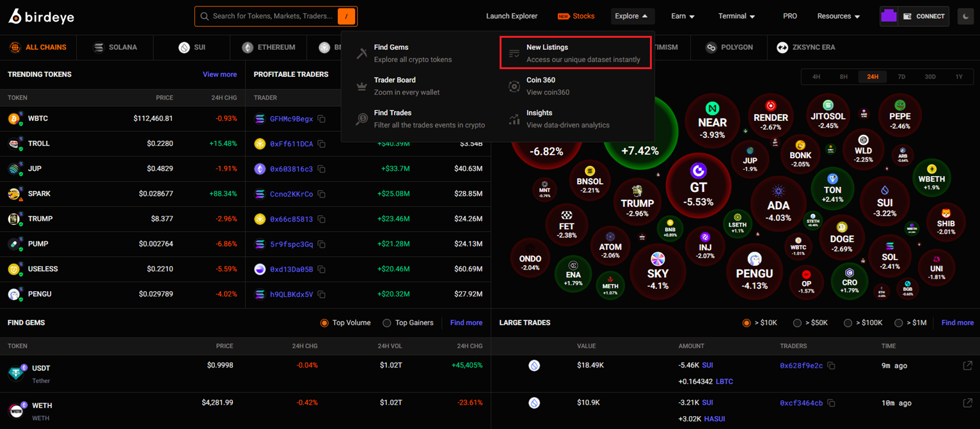Screen dimensions: 980x429
Task: Select the 7D timeframe
Action: [x=901, y=77]
